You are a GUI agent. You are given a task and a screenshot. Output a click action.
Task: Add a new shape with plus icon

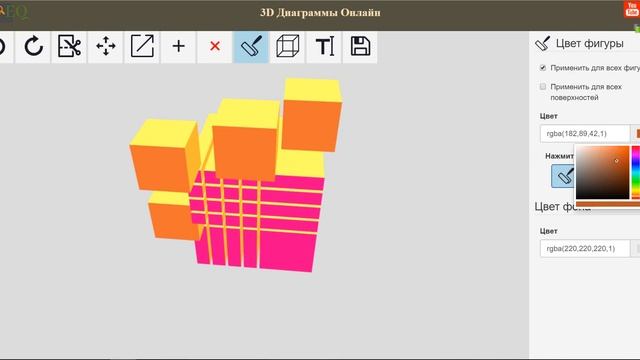coord(178,46)
